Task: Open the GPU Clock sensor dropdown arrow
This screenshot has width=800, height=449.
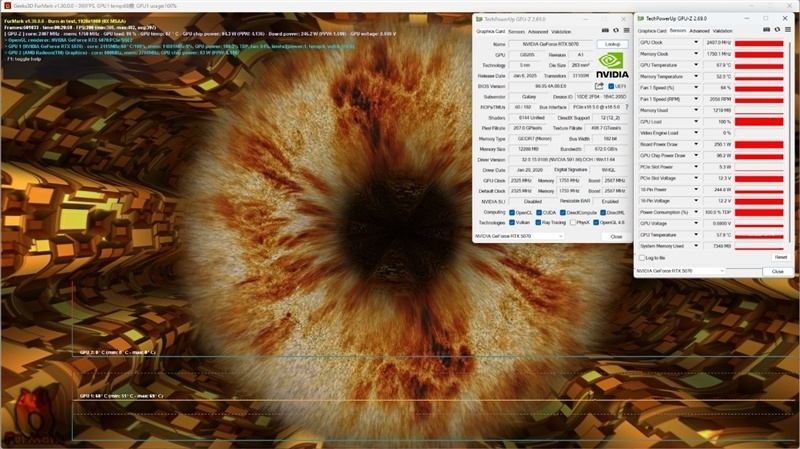Action: pos(695,42)
